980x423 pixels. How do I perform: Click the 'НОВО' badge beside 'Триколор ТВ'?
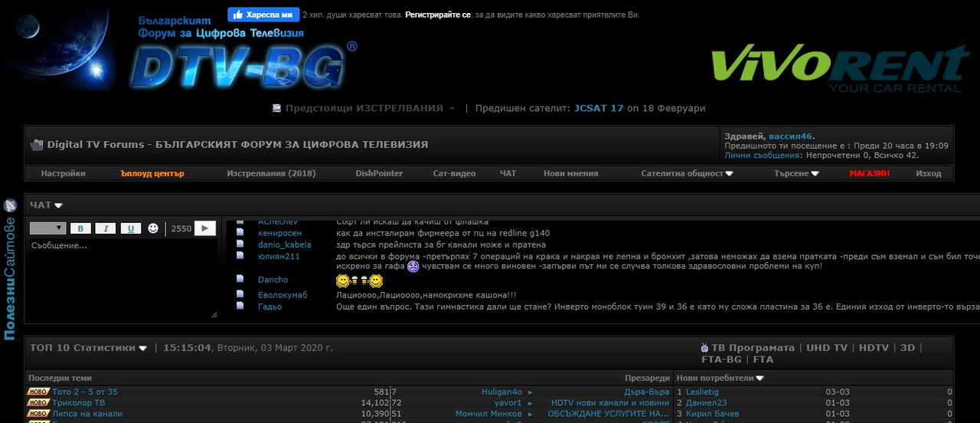point(38,403)
